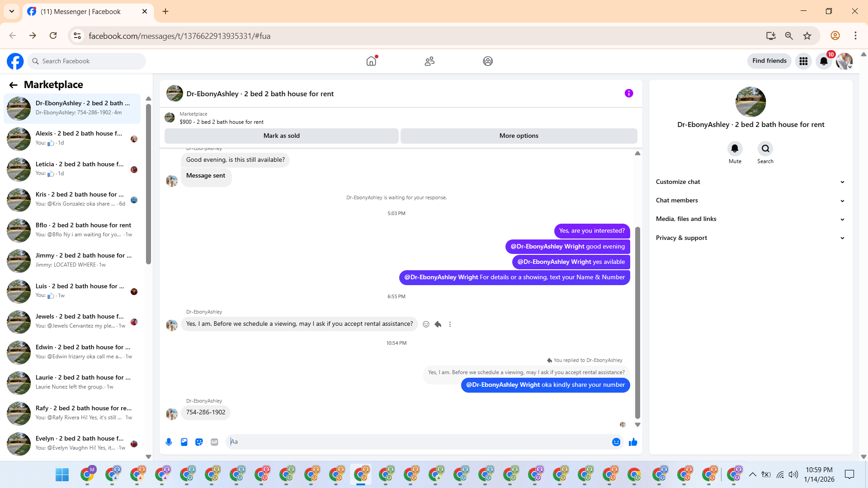Open Facebook notifications bell

point(824,61)
